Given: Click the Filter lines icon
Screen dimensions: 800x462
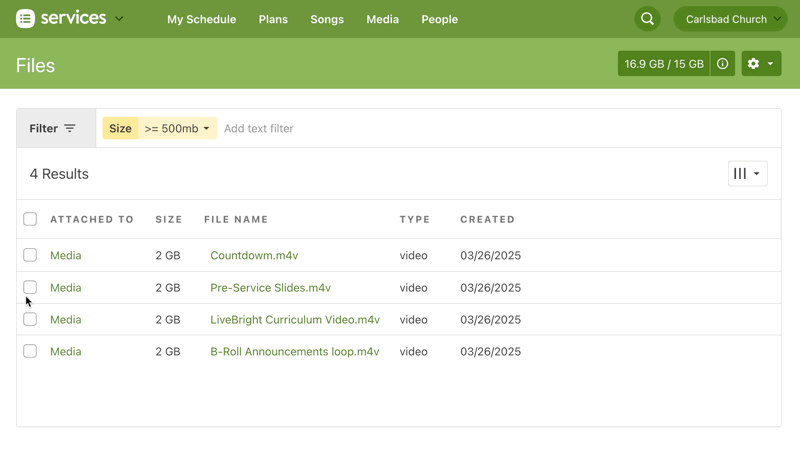Looking at the screenshot, I should click(70, 129).
